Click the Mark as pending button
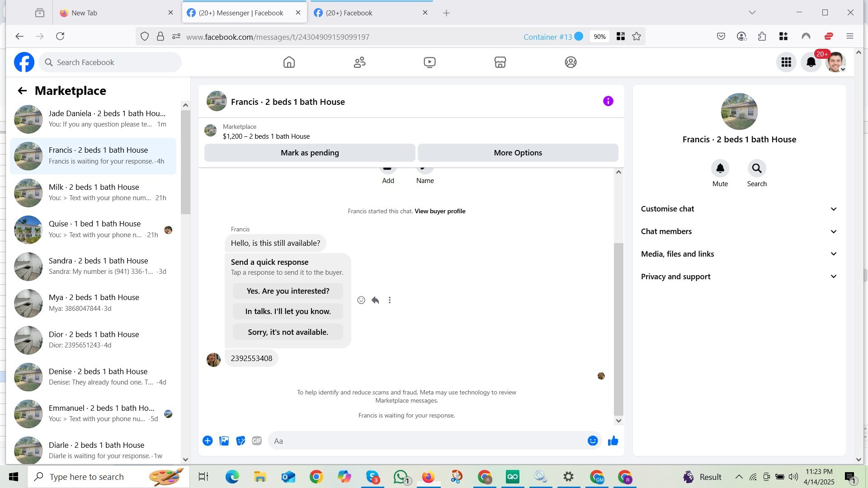The height and width of the screenshot is (488, 868). pos(309,153)
